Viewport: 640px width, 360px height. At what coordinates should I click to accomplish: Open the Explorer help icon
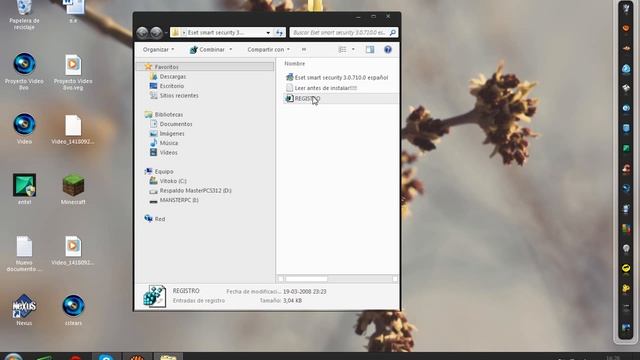tap(388, 49)
